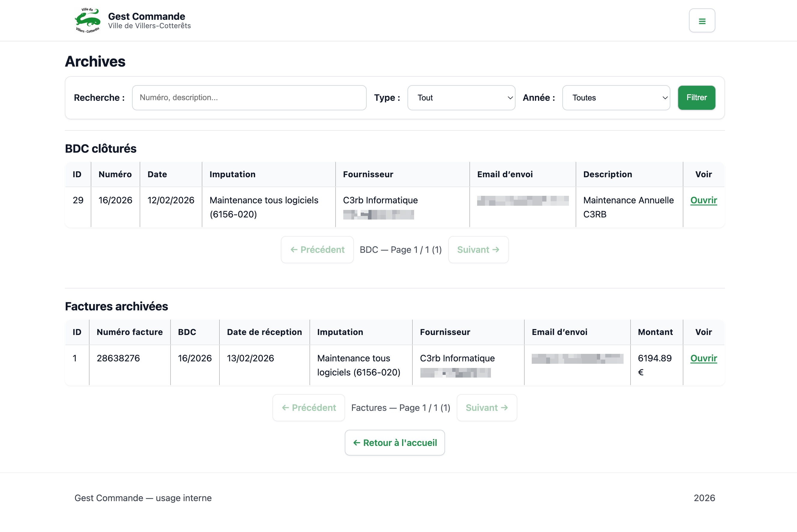797x532 pixels.
Task: Expand the Année dropdown
Action: click(616, 98)
